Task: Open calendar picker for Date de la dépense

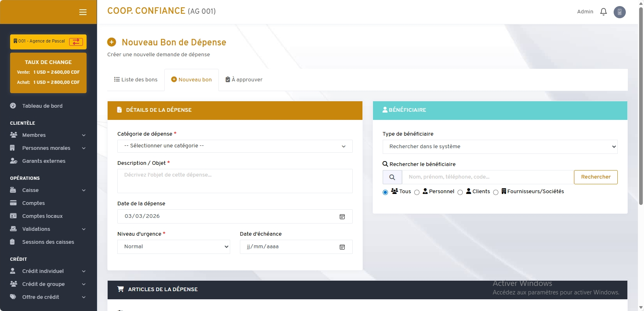Action: (x=342, y=217)
